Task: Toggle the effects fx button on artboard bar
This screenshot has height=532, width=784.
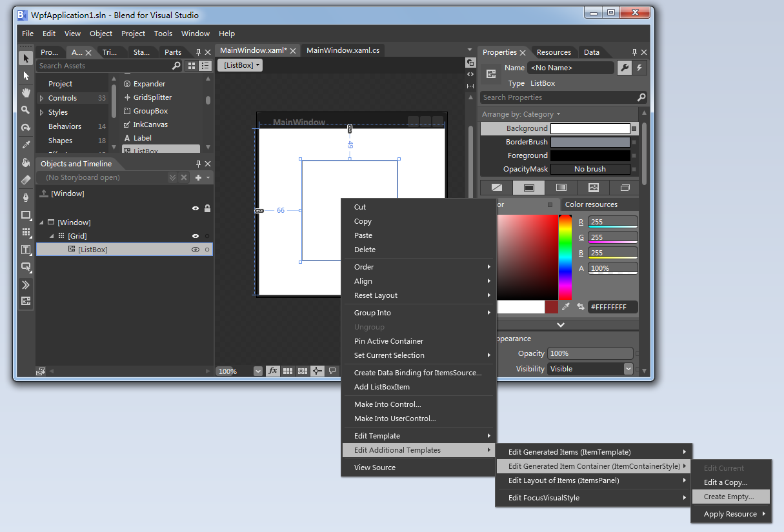Action: point(273,371)
